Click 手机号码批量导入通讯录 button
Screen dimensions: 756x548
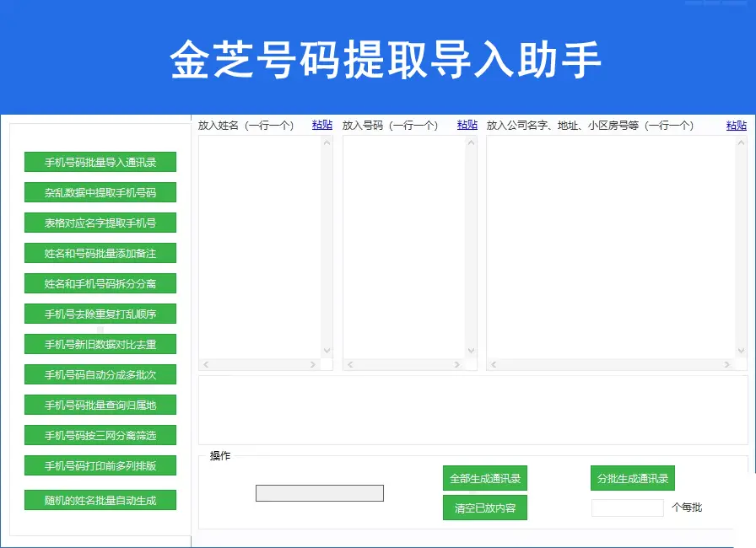(100, 162)
